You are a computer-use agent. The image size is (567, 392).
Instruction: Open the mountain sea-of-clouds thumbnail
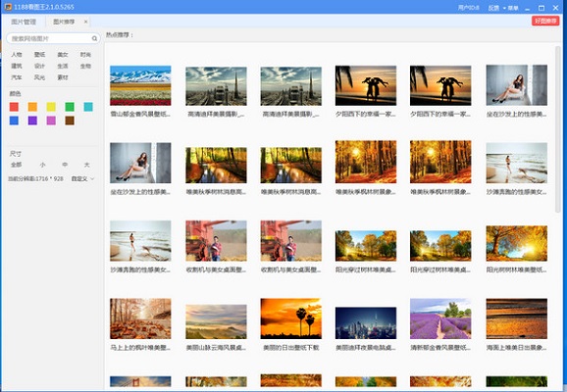(x=216, y=321)
